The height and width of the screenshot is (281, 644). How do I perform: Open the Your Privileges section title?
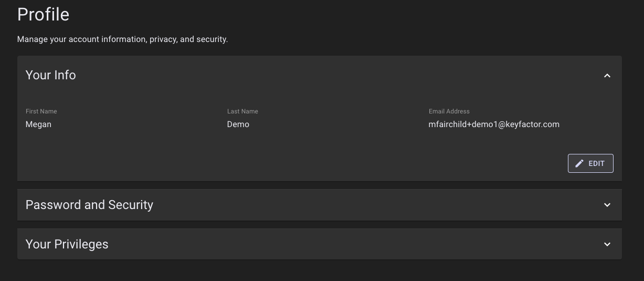[67, 244]
